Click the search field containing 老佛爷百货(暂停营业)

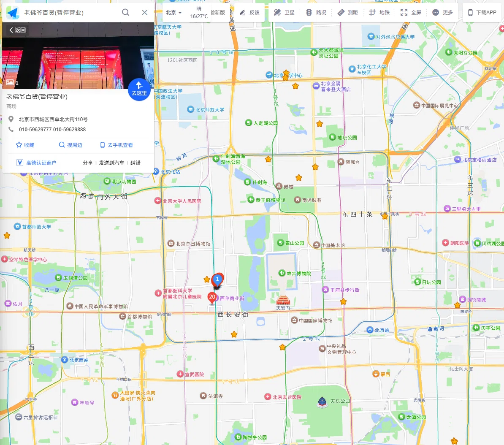click(x=69, y=13)
